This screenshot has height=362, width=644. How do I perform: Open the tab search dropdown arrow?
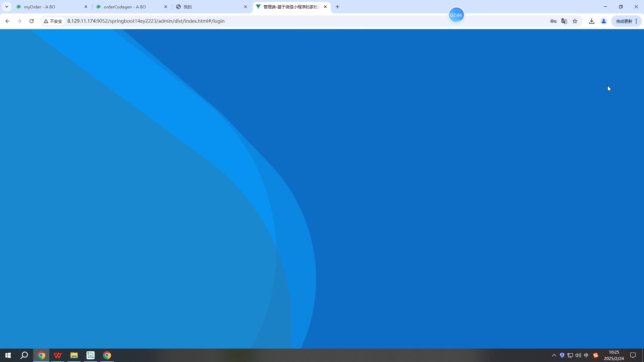coord(6,7)
